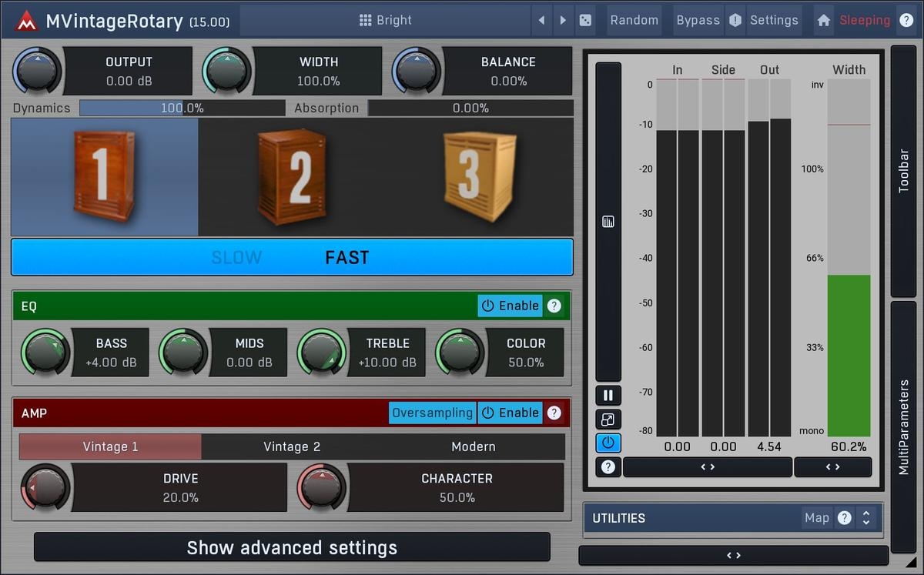The image size is (924, 575).
Task: Click the Bypass button
Action: pos(698,20)
